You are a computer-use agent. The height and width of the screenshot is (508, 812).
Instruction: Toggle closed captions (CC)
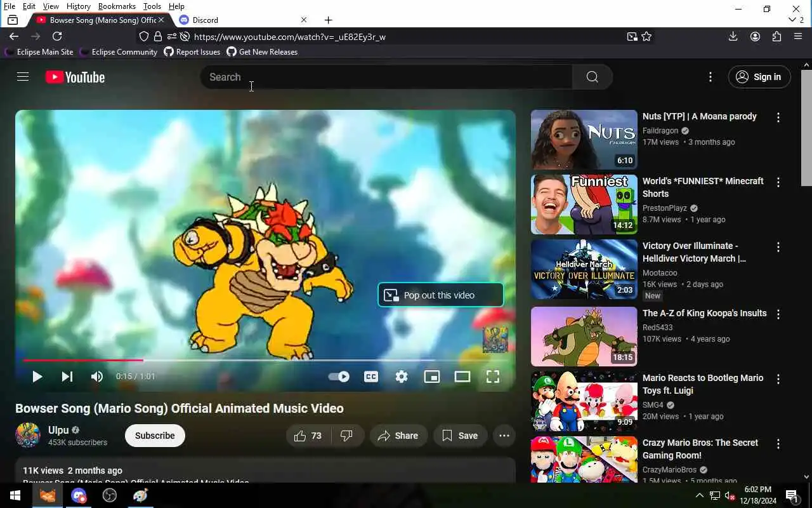point(371,377)
